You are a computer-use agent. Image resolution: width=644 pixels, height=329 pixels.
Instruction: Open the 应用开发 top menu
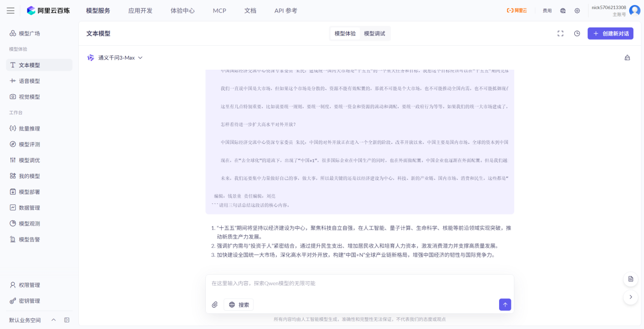pos(140,10)
